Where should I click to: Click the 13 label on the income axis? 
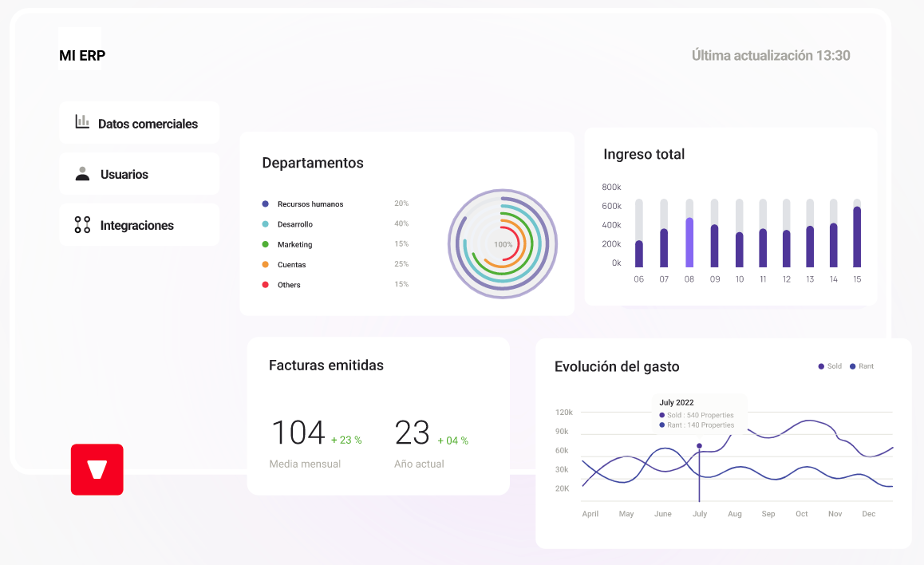click(810, 279)
